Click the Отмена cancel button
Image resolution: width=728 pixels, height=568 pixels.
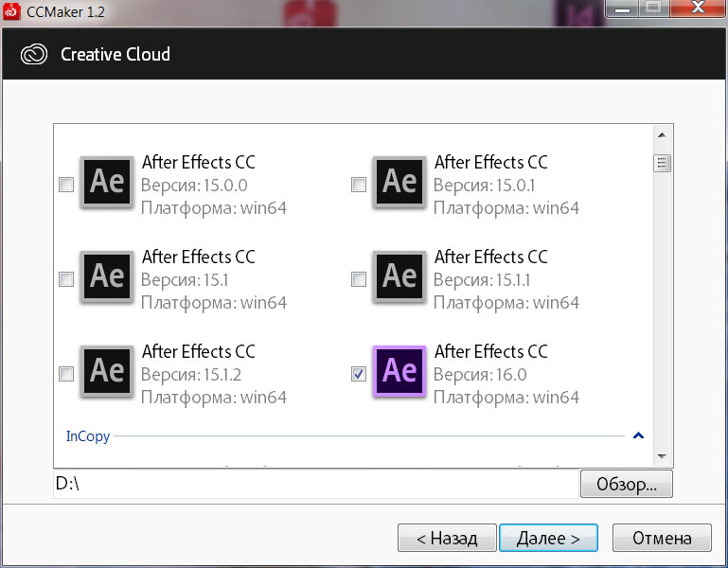(662, 538)
